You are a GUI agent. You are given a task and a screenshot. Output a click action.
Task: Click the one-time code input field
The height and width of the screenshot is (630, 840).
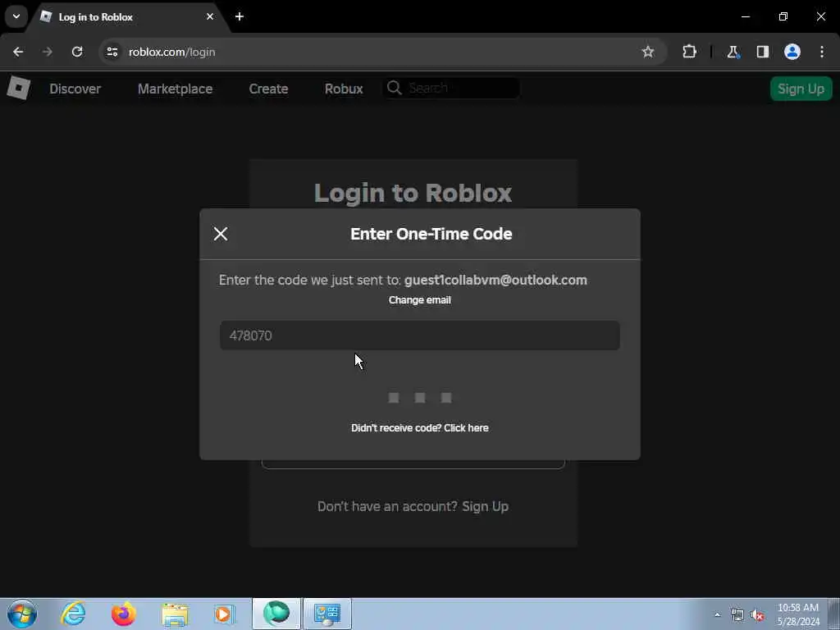click(419, 336)
